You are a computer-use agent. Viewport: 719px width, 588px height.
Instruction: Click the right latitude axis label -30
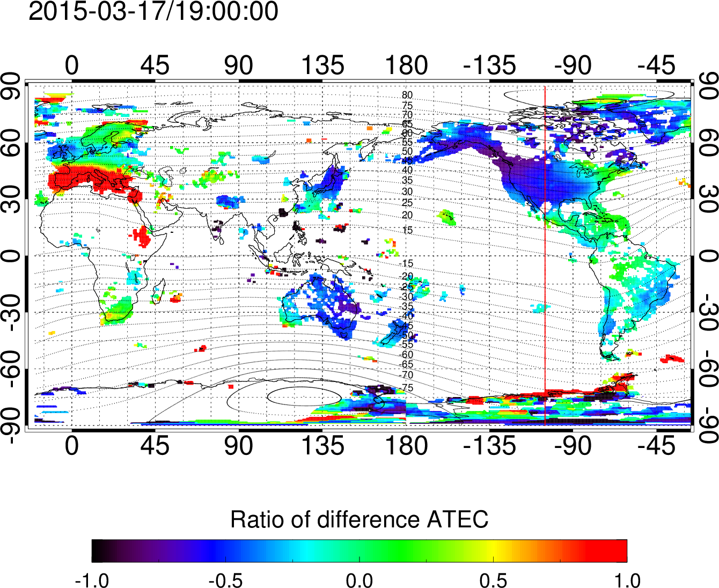coord(708,312)
